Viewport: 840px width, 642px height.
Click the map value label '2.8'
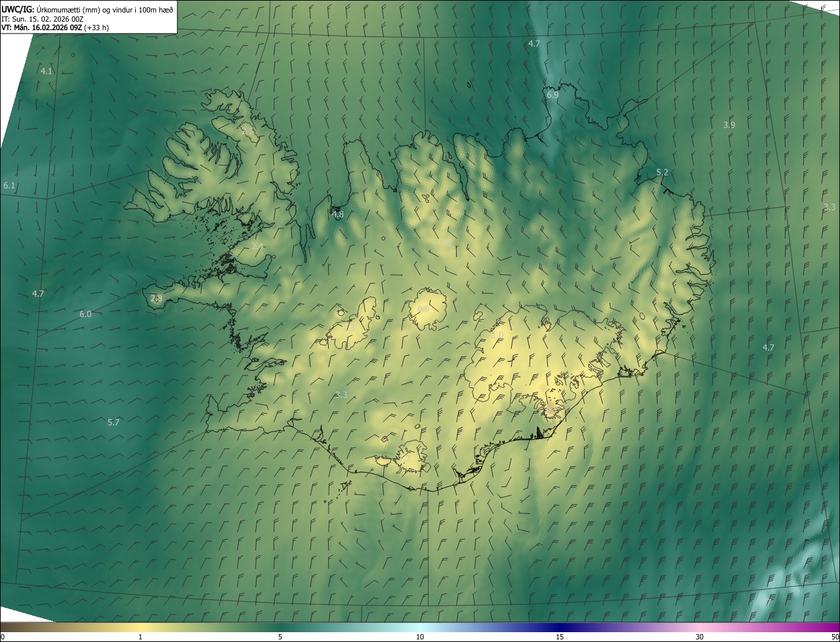point(156,298)
